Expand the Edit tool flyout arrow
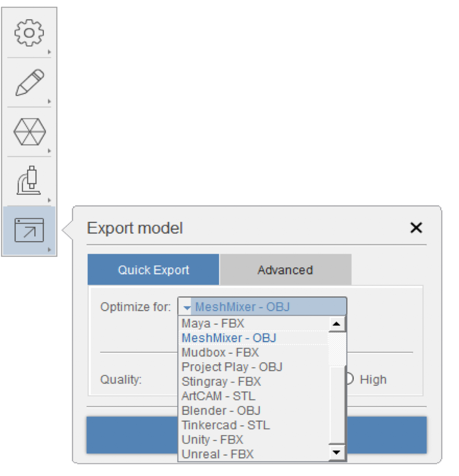The height and width of the screenshot is (476, 459). [x=49, y=100]
